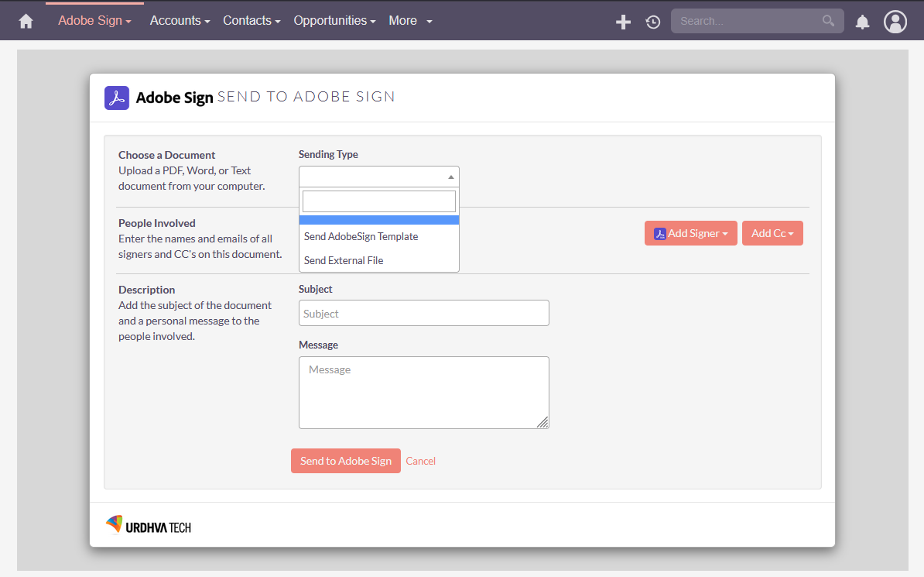The height and width of the screenshot is (577, 924).
Task: Open the Opportunities menu
Action: [x=334, y=20]
